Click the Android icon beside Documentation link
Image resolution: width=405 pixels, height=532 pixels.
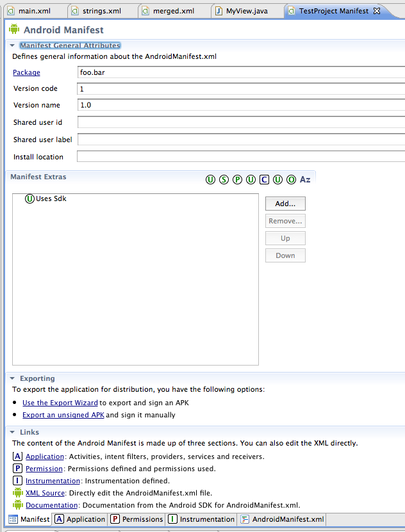click(18, 505)
